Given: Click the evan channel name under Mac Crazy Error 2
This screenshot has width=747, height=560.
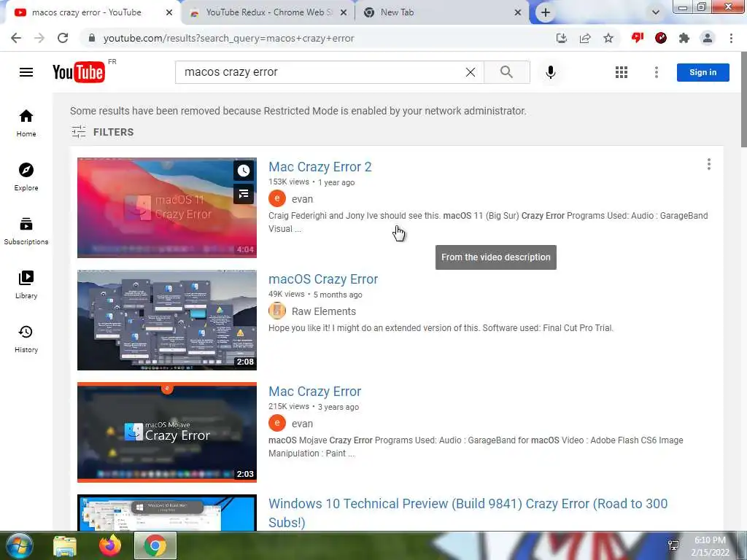Looking at the screenshot, I should (303, 199).
